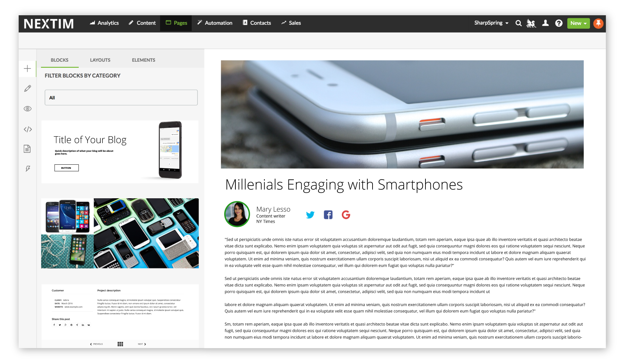Expand the SharpSpring account dropdown

coord(491,23)
